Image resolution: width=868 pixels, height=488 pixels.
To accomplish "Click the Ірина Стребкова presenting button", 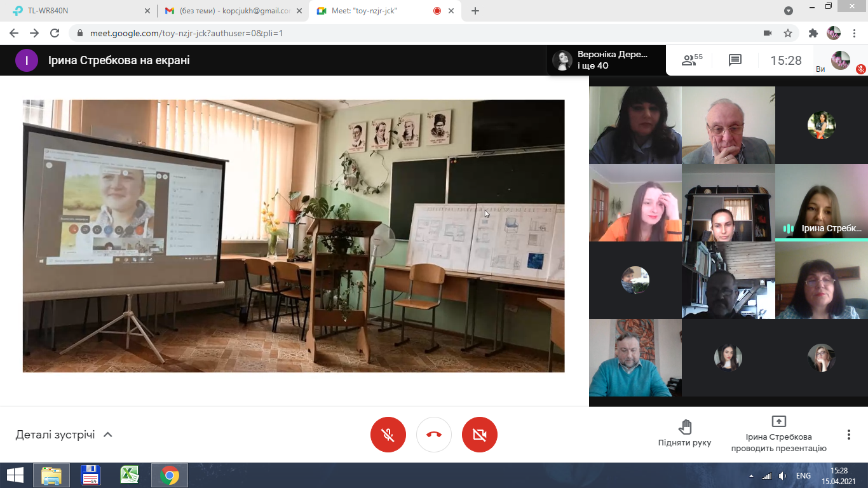I will tap(778, 434).
